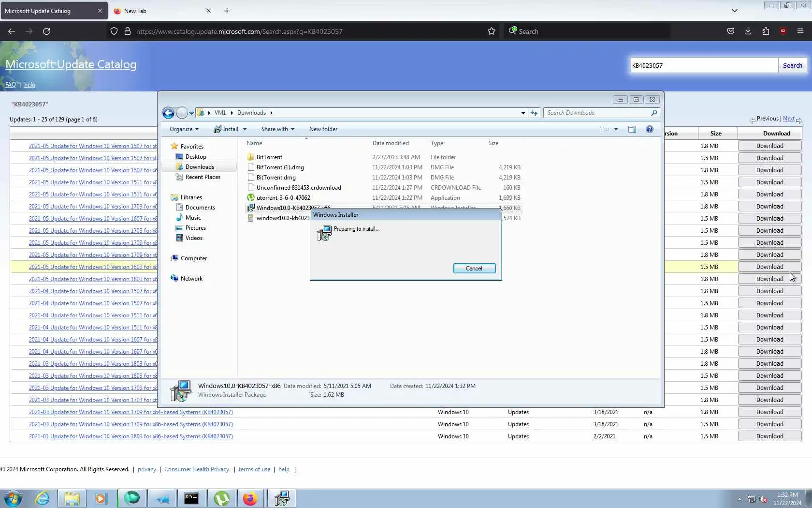
Task: Bookmark this page with the star icon
Action: click(x=492, y=31)
